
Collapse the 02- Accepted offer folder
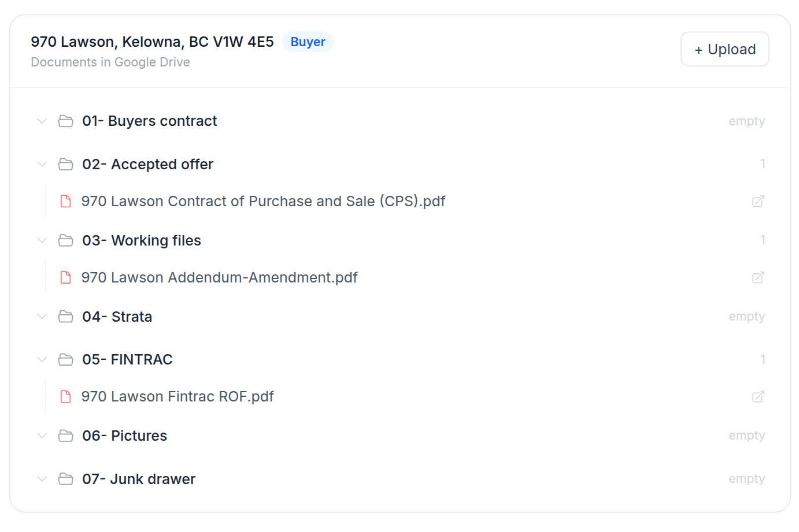coord(42,164)
